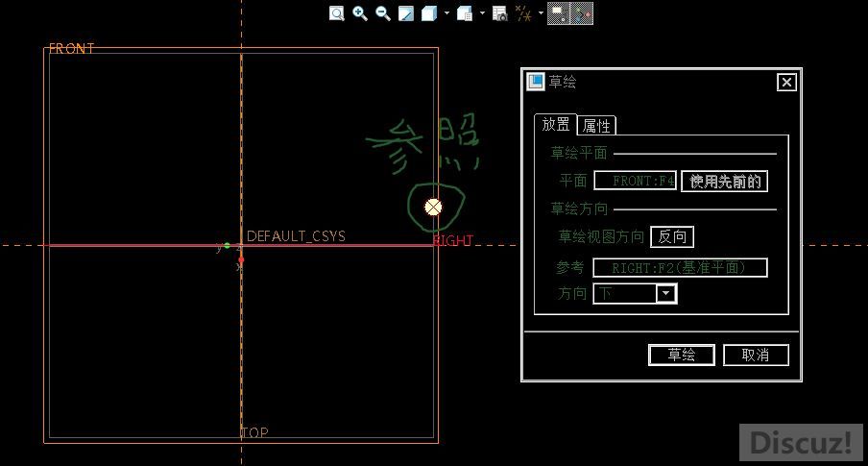
Task: Select the DEFAULT_CSYS label
Action: pyautogui.click(x=296, y=236)
